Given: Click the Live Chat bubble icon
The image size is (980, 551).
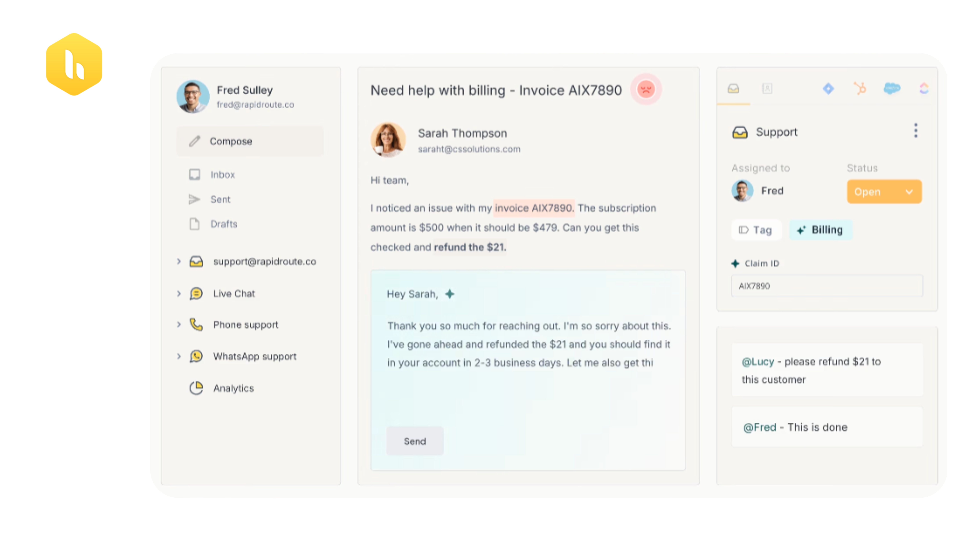Looking at the screenshot, I should [x=196, y=294].
